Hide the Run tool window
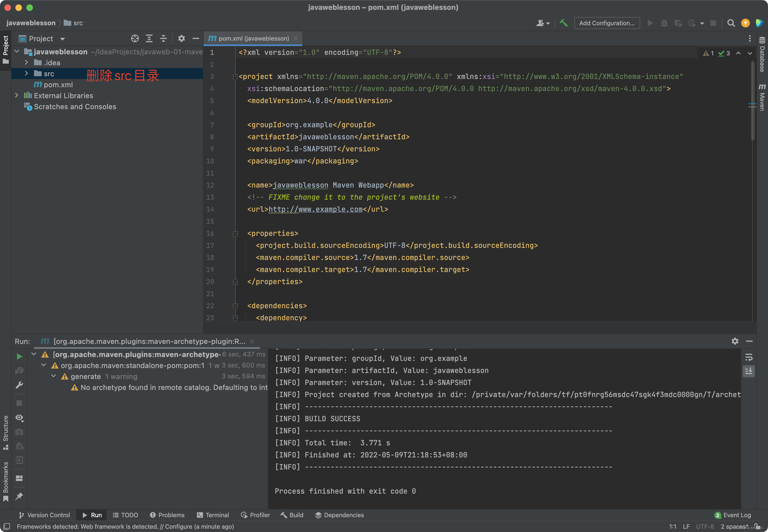The width and height of the screenshot is (768, 532). [x=749, y=341]
